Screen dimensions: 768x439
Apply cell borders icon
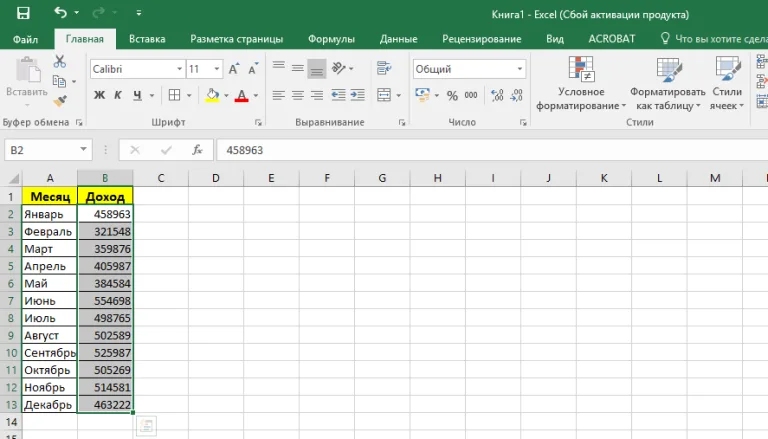click(x=174, y=95)
